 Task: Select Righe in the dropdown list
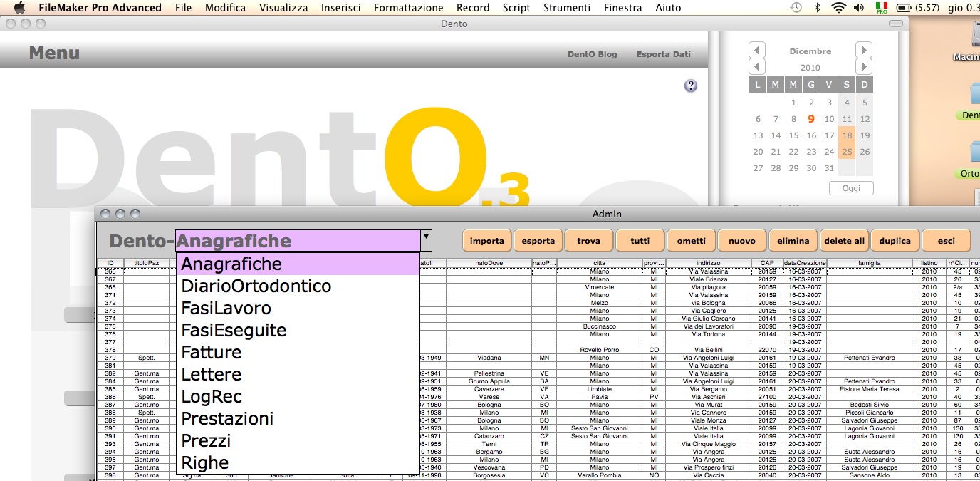tap(298, 462)
